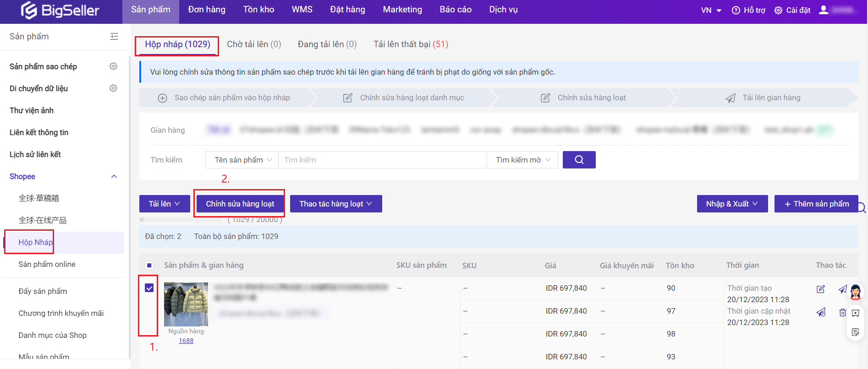Expand the Tìm kiếm mờ dropdown
Screen dimensions: 868x369
click(x=522, y=160)
